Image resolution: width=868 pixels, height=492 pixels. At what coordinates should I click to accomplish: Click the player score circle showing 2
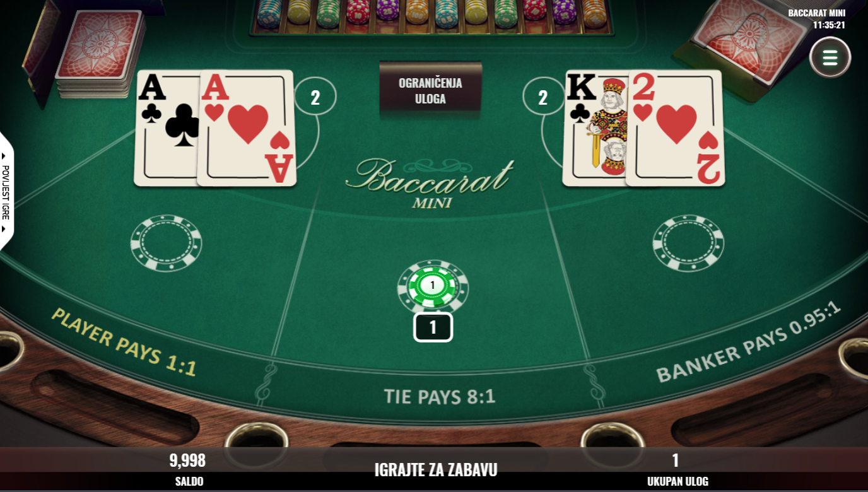pyautogui.click(x=315, y=97)
